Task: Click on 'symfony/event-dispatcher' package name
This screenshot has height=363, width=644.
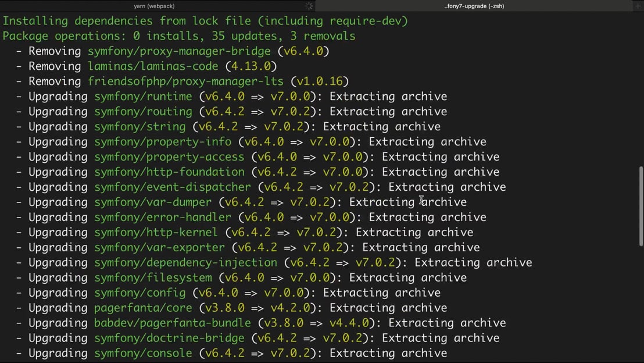Action: pos(173,187)
